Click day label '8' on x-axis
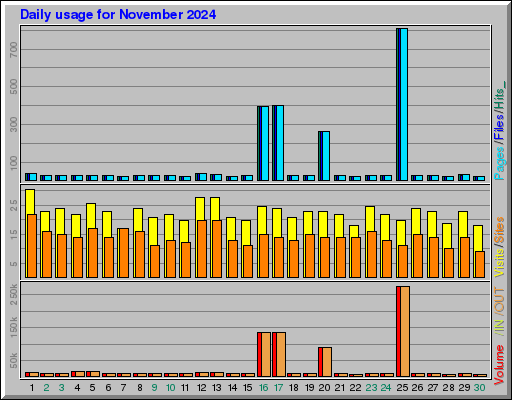 point(140,388)
